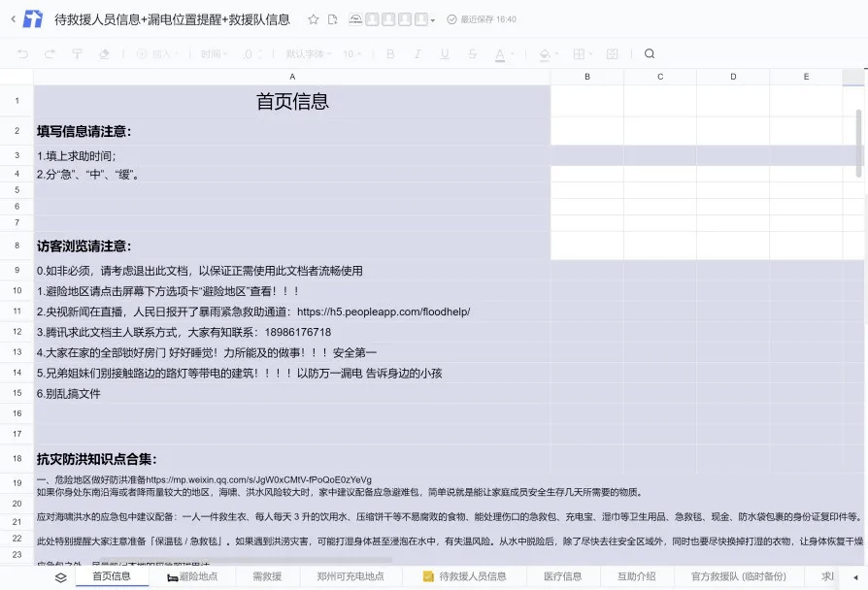This screenshot has width=868, height=590.
Task: Open the font size 10 dropdown
Action: [x=351, y=53]
